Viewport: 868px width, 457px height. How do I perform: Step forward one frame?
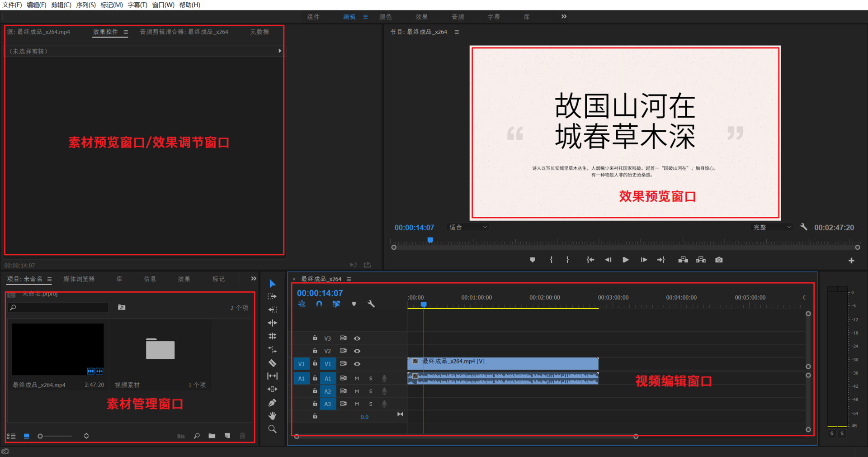click(x=644, y=260)
